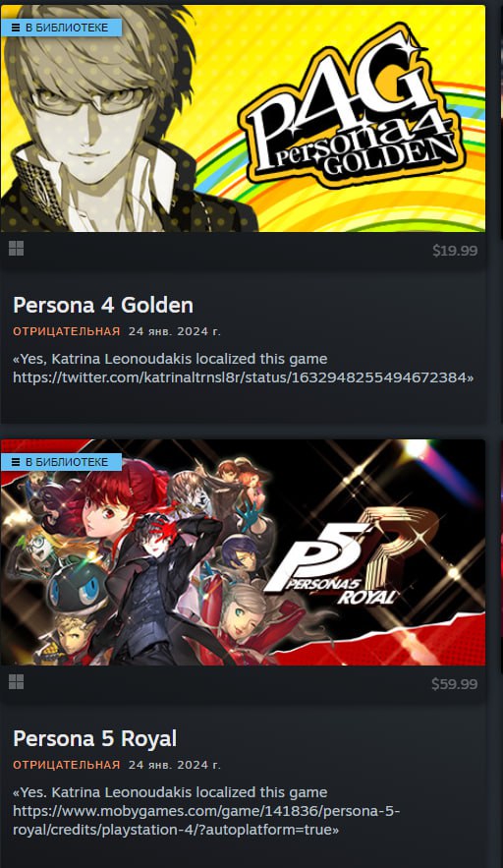Click the library list icon on Persona 4 Golden badge

(x=16, y=28)
